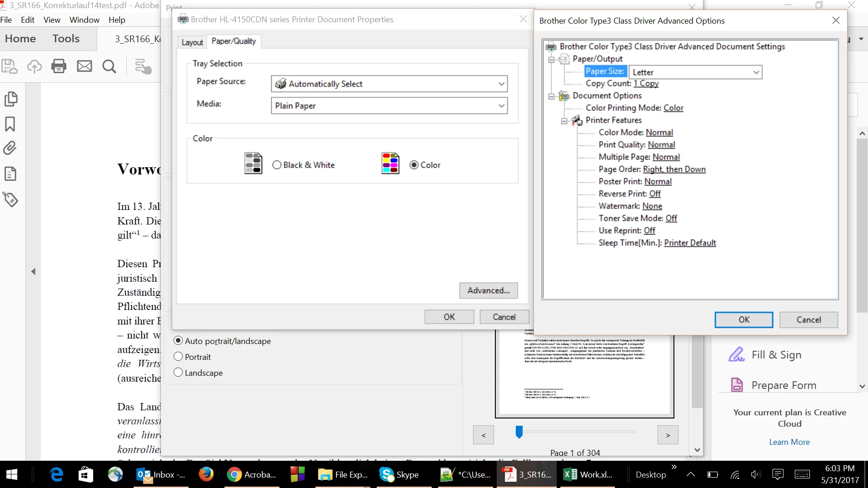Open the Edit menu
This screenshot has height=488, width=868.
[x=28, y=20]
